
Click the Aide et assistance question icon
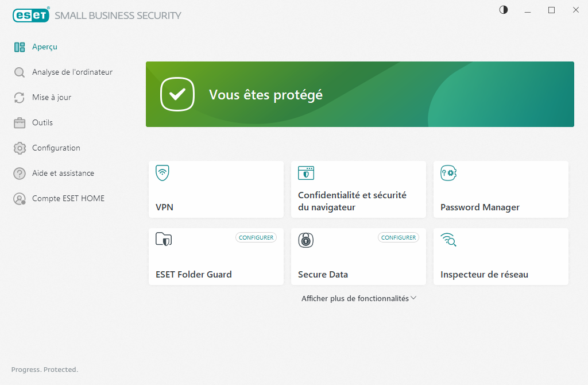tap(19, 173)
